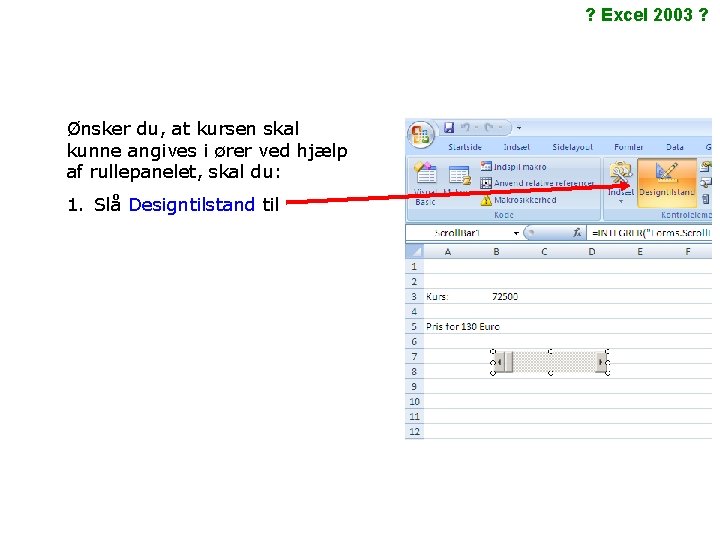Select row 1 header

coord(415,266)
